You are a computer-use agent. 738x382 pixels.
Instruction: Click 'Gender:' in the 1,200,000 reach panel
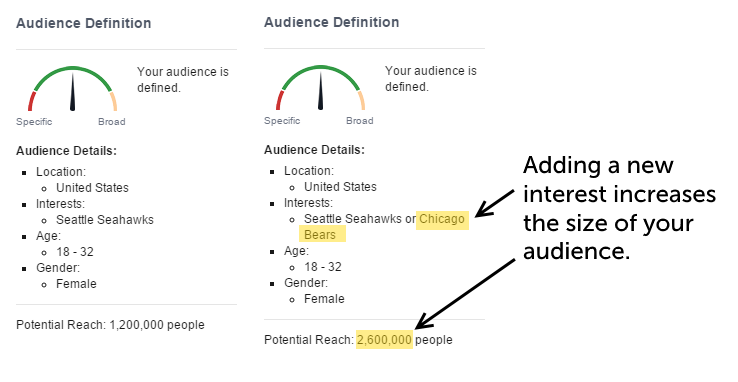coord(58,268)
